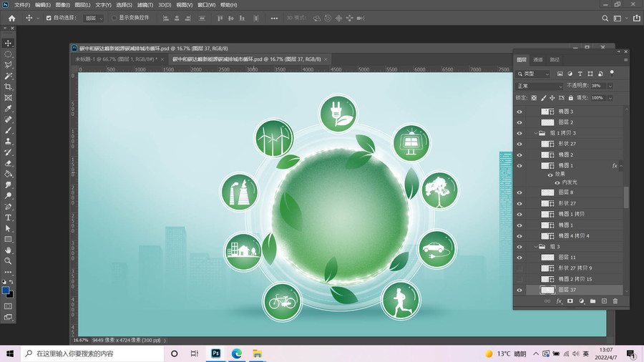
Task: Create a new layer
Action: pos(604,301)
